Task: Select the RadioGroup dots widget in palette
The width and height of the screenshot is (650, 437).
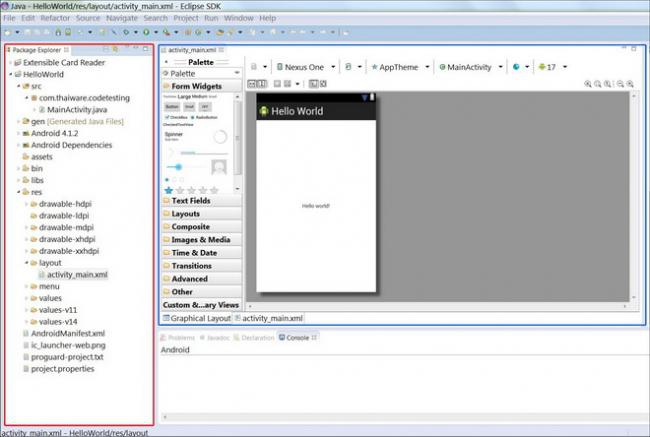Action: tap(174, 180)
